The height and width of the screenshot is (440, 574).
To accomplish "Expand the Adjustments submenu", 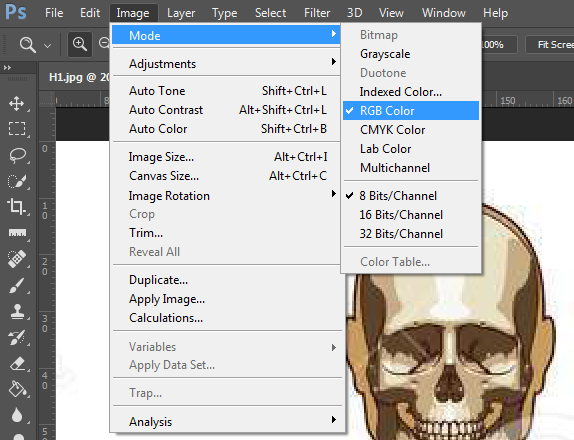I will [x=226, y=64].
